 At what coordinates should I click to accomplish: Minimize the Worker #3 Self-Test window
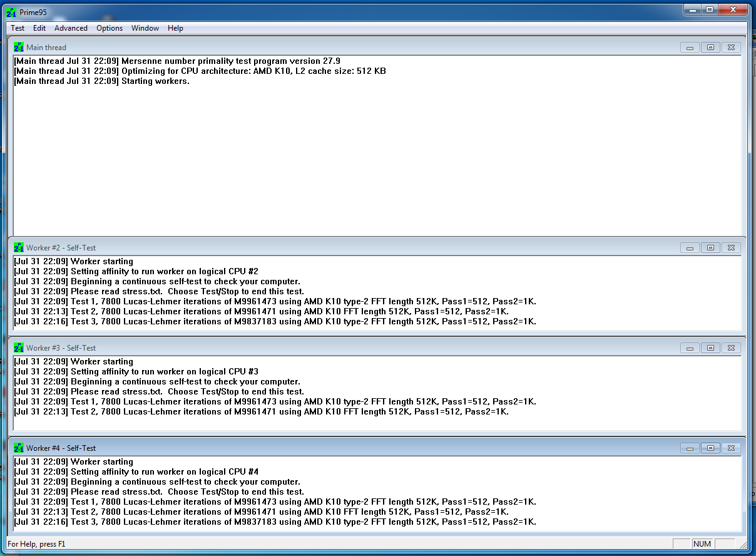[x=690, y=348]
